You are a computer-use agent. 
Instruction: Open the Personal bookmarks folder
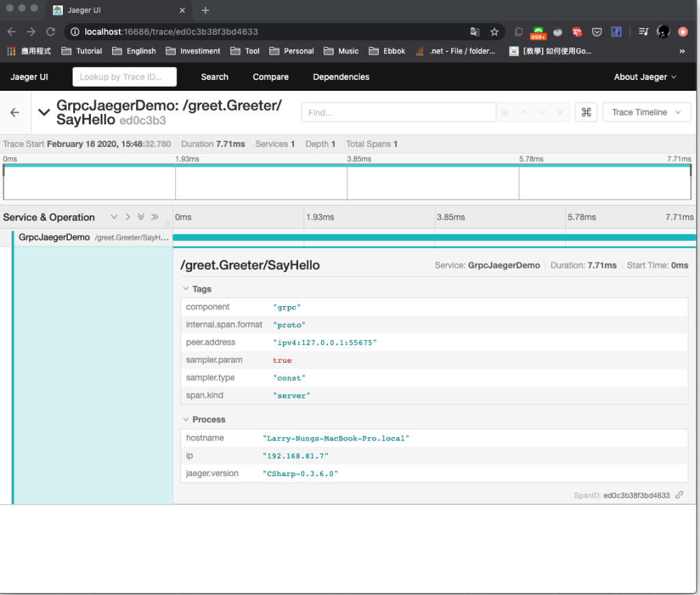[x=291, y=51]
